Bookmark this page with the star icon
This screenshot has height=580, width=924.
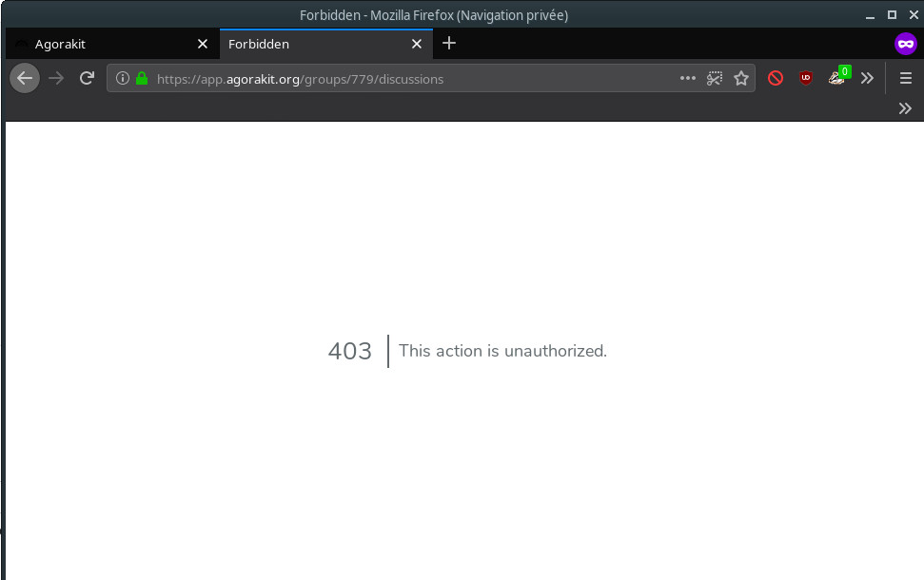point(741,79)
